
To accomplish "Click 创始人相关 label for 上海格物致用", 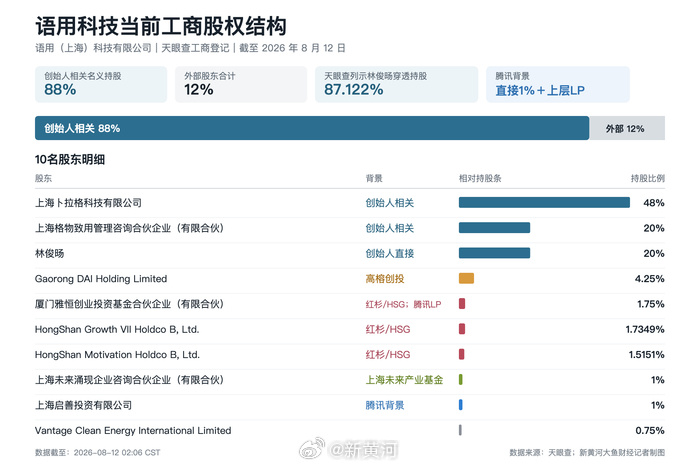I will [390, 228].
